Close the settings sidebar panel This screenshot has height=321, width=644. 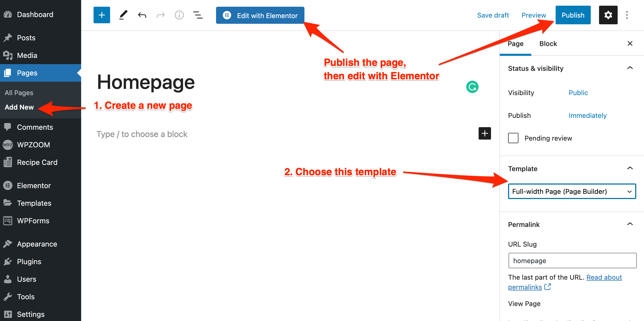tap(630, 43)
